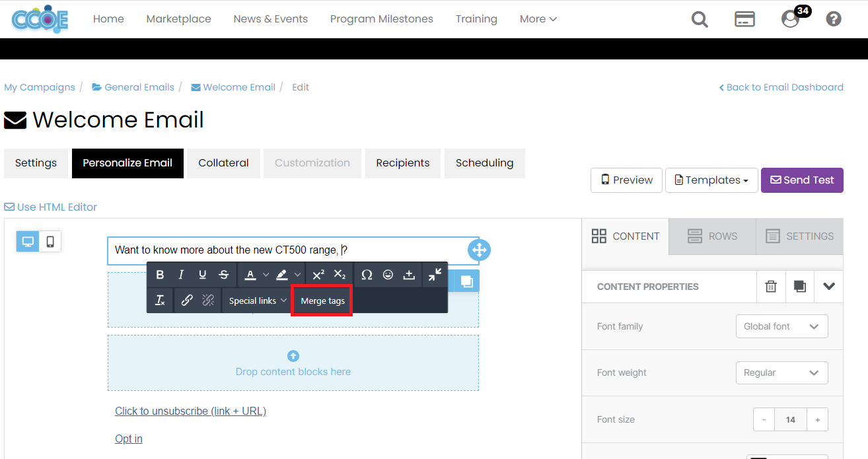
Task: Switch to desktop preview mode
Action: [x=28, y=242]
